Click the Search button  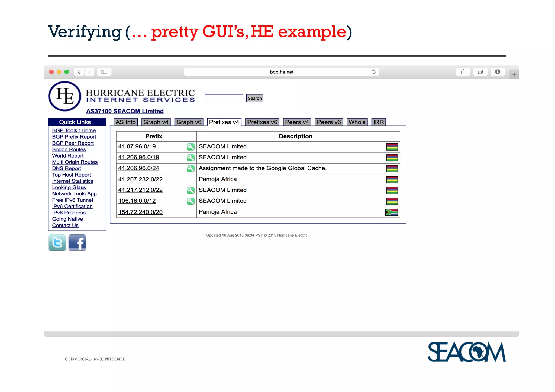click(x=255, y=98)
